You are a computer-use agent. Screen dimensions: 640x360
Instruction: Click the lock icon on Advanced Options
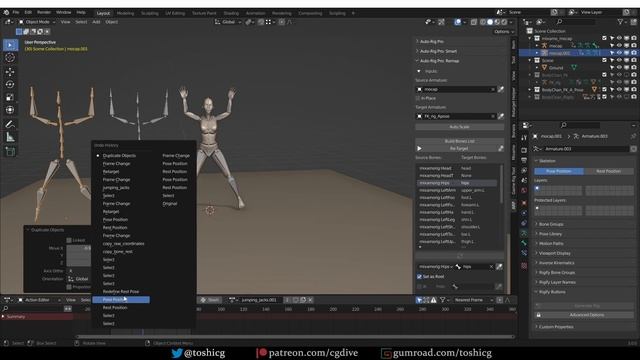538,315
